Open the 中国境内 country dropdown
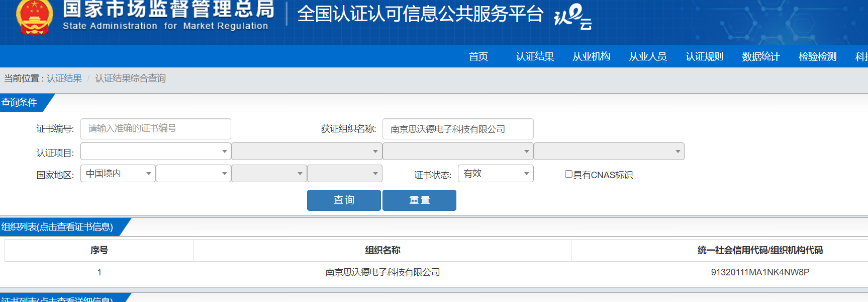Image resolution: width=868 pixels, height=302 pixels. (118, 174)
